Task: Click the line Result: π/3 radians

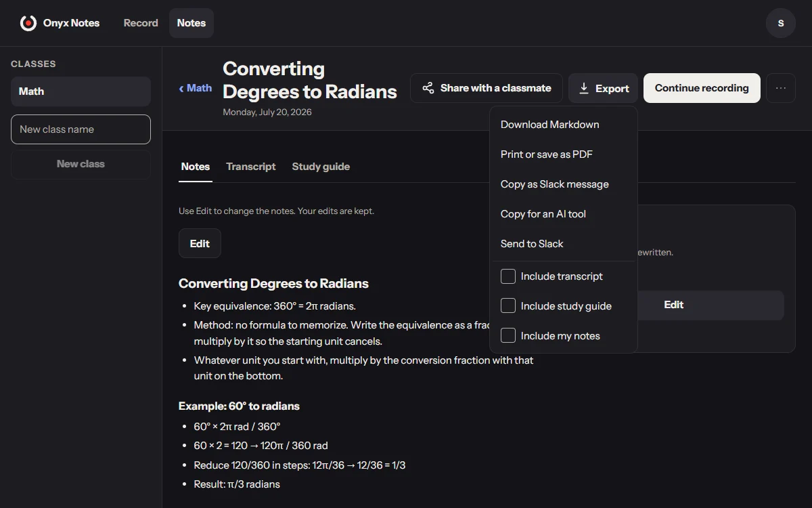Action: pyautogui.click(x=237, y=484)
